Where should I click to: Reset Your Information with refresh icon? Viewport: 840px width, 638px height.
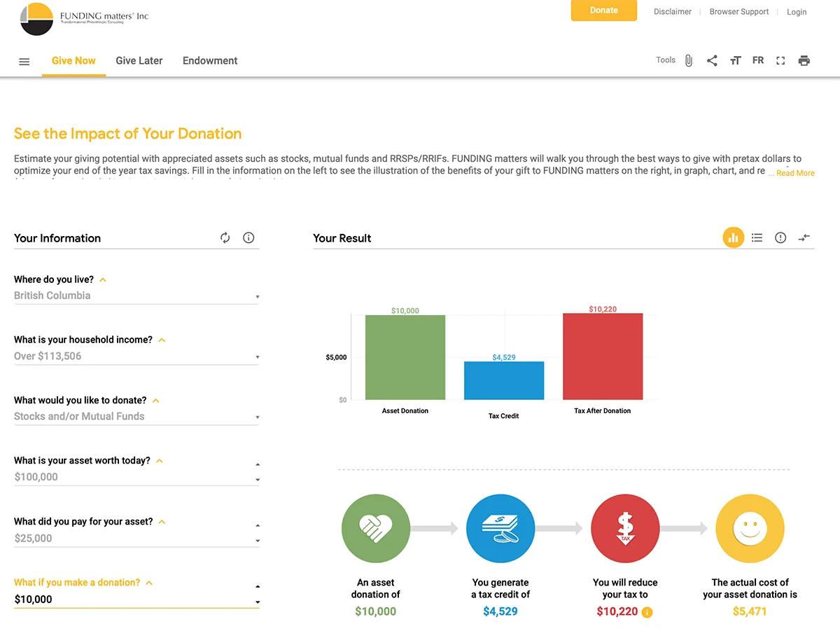tap(225, 238)
